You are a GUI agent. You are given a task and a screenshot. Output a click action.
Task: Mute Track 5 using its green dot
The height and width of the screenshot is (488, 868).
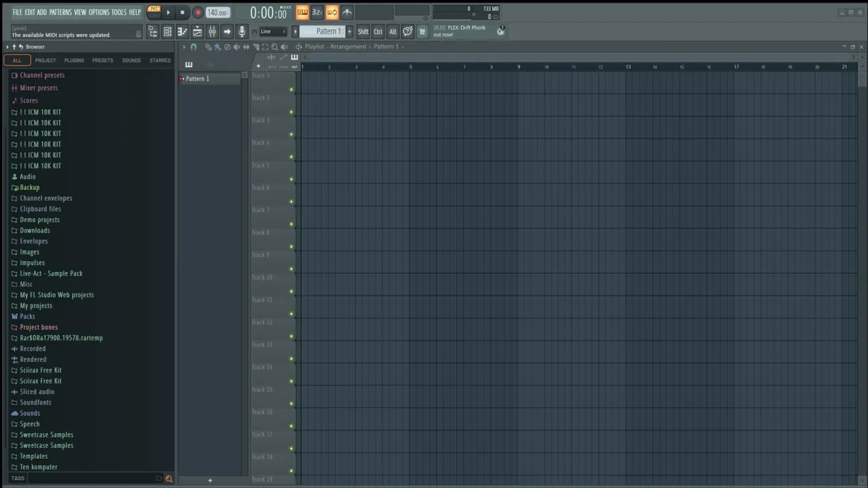point(292,179)
